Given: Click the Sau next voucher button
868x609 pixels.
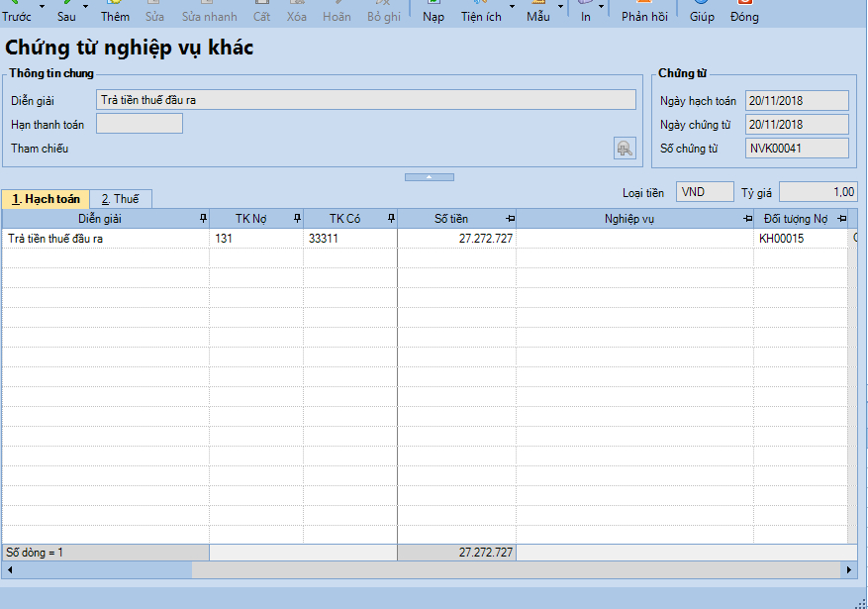Looking at the screenshot, I should [x=66, y=12].
